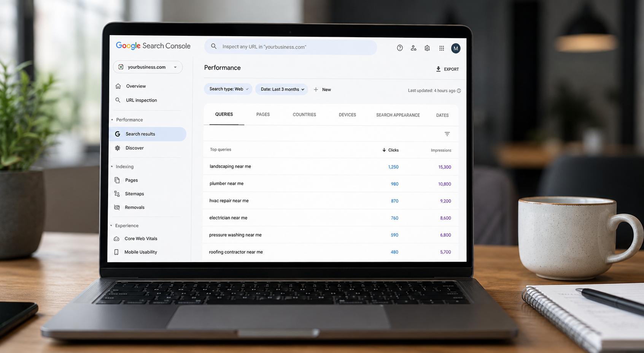This screenshot has height=353, width=644.
Task: Click the filter rows icon above the table
Action: [447, 134]
